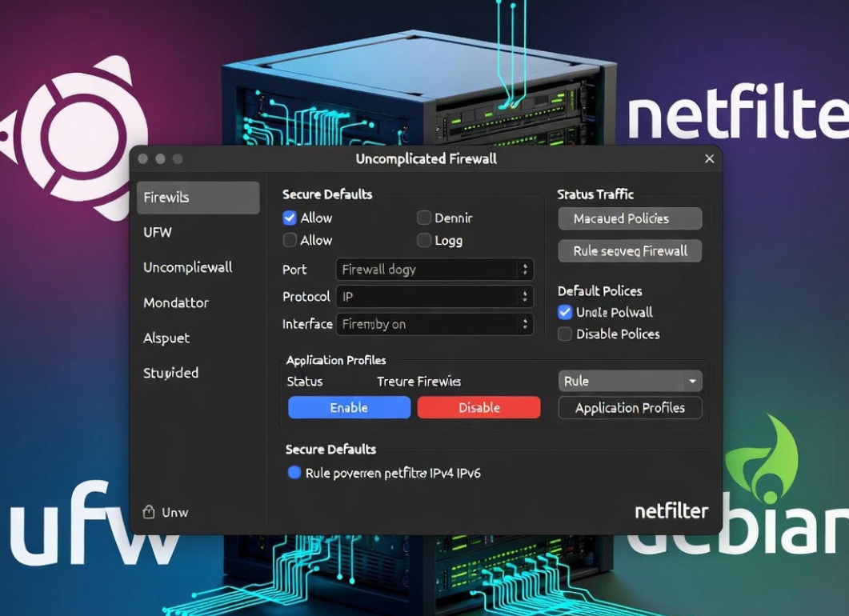Tick the Disable Polices checkbox
The width and height of the screenshot is (849, 616).
tap(565, 334)
